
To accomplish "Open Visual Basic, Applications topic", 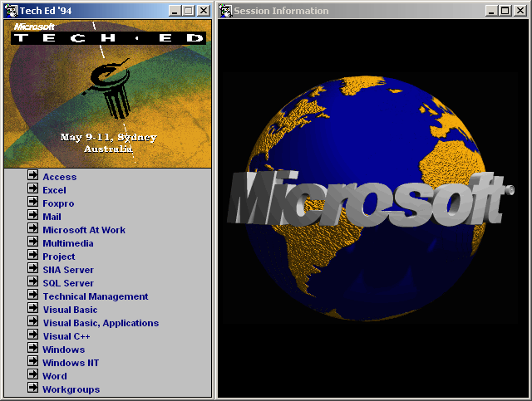I will [101, 323].
